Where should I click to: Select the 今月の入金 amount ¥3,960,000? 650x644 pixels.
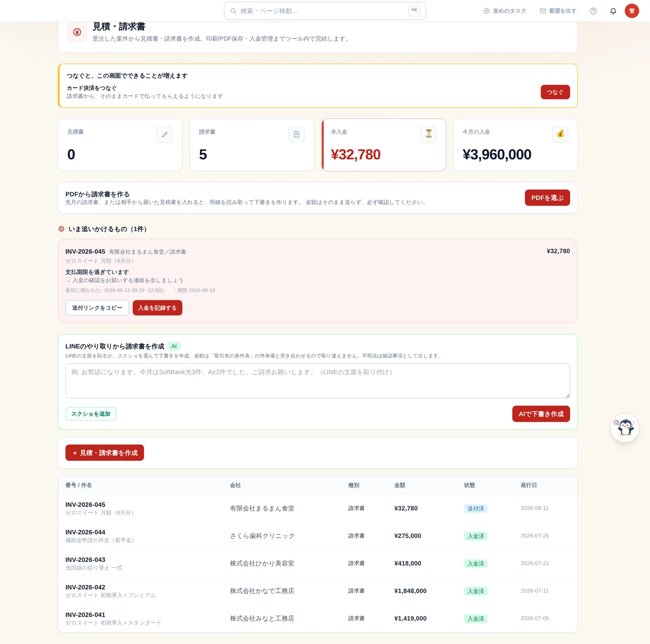(496, 155)
